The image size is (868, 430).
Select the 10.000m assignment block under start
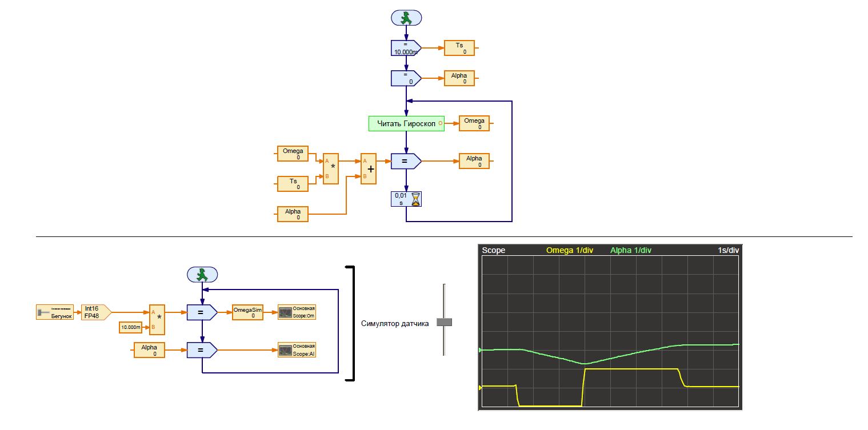(406, 48)
